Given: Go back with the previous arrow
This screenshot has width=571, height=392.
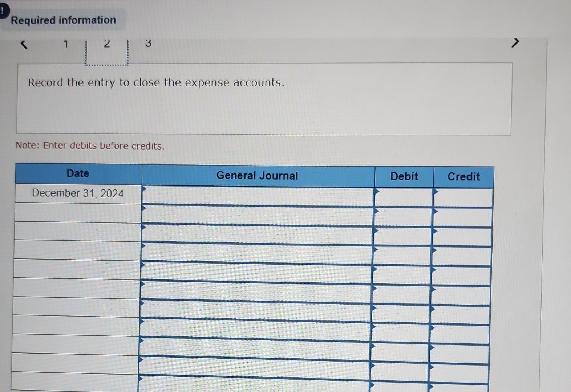Looking at the screenshot, I should click(x=24, y=45).
